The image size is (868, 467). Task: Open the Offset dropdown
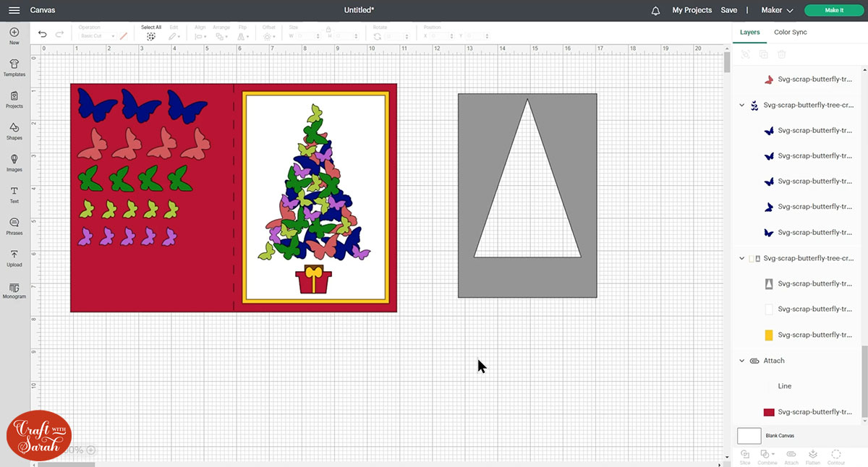pyautogui.click(x=269, y=36)
